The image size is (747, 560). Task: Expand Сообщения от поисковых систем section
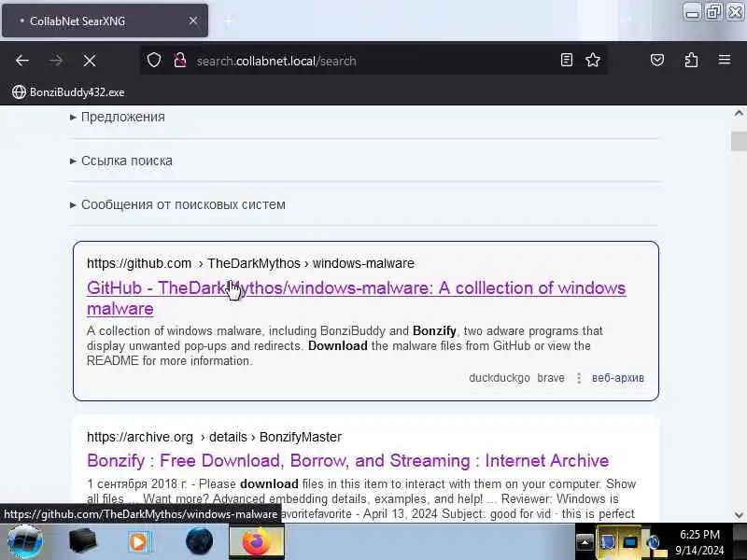click(177, 204)
